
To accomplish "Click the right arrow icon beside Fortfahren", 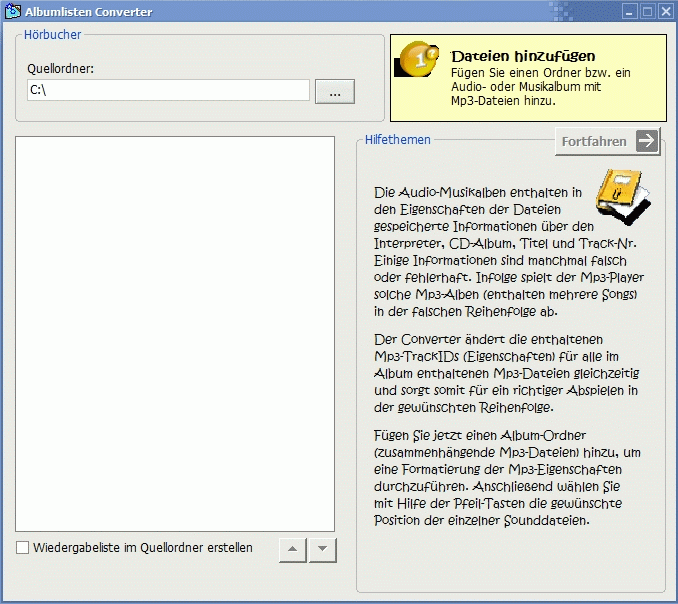I will [x=648, y=141].
